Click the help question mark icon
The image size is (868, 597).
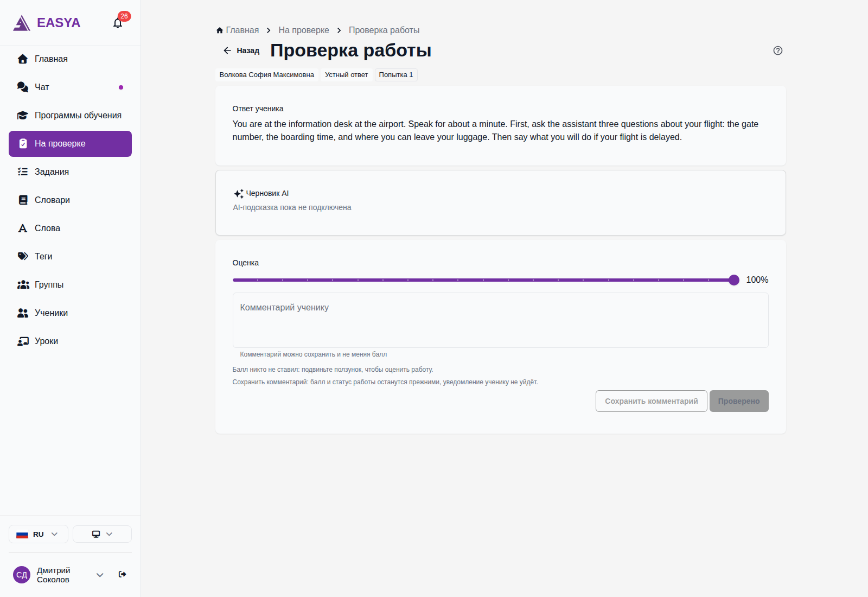coord(778,50)
